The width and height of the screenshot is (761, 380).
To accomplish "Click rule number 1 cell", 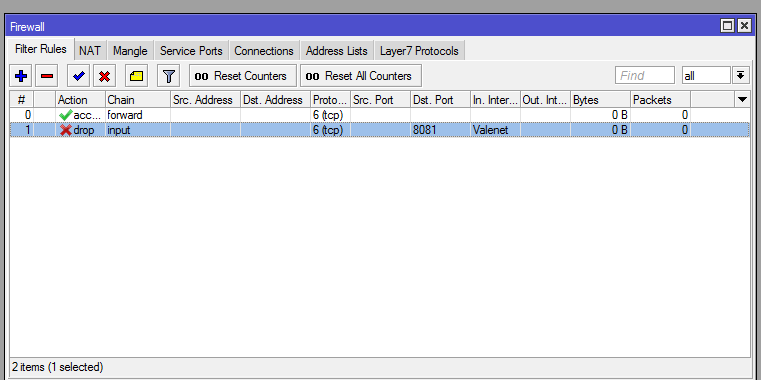I will [21, 130].
